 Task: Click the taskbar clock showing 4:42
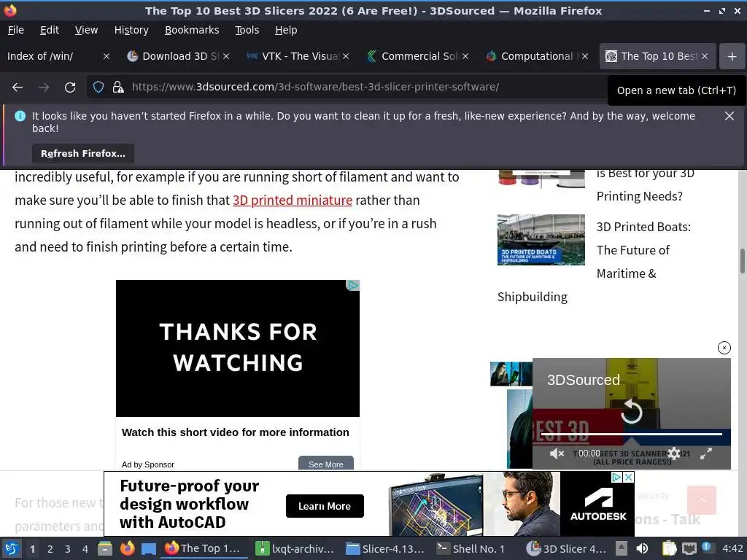pyautogui.click(x=732, y=548)
